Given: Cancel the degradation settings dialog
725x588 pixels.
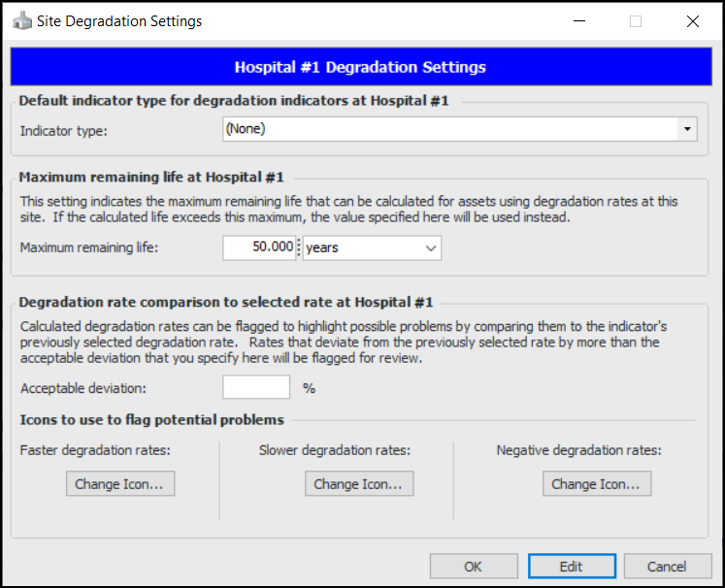Looking at the screenshot, I should 667,567.
